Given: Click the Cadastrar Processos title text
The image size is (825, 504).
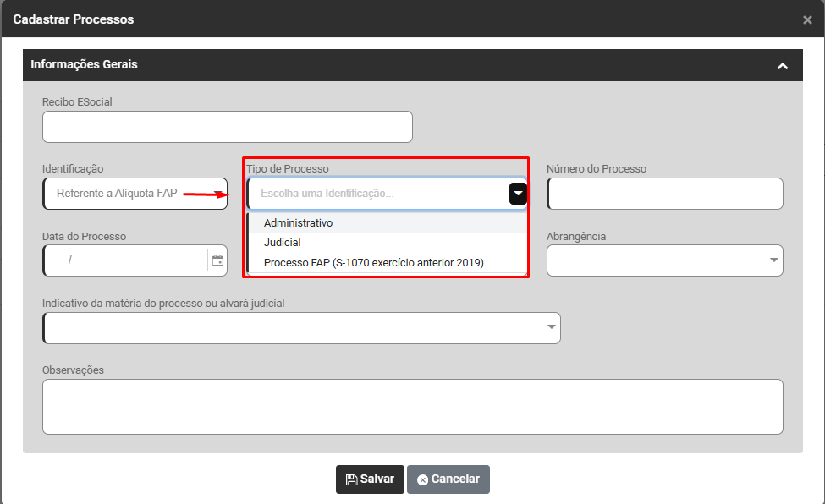Looking at the screenshot, I should (x=74, y=19).
